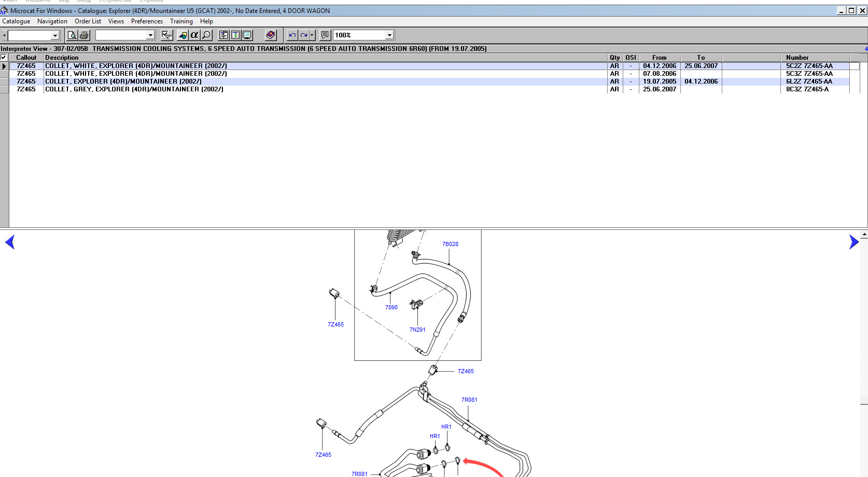The image size is (868, 477).
Task: Select part number 5C2Z 7Z465-AA
Action: (x=809, y=66)
